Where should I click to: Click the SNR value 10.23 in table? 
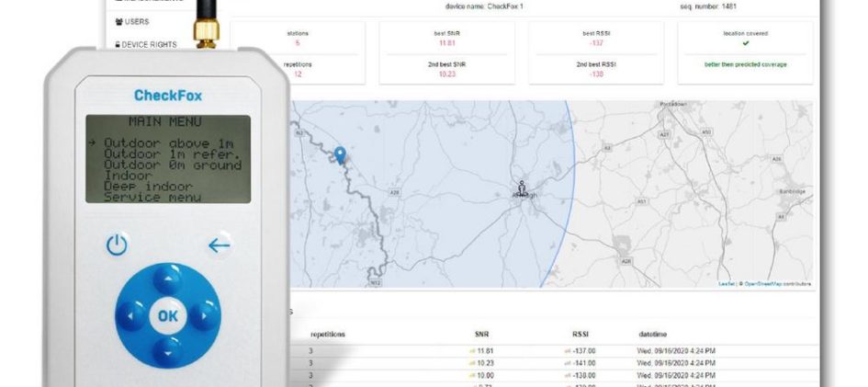pyautogui.click(x=485, y=363)
